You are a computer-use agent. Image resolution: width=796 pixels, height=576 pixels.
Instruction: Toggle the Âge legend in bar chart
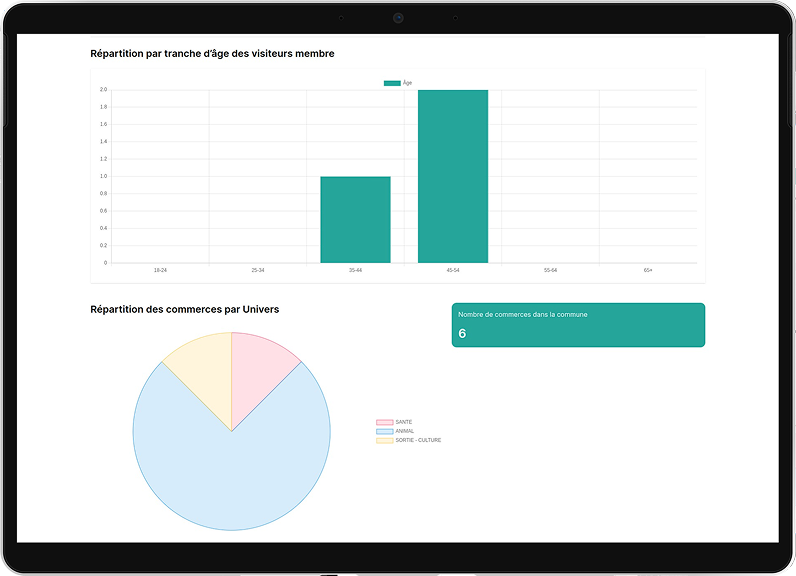pos(399,83)
